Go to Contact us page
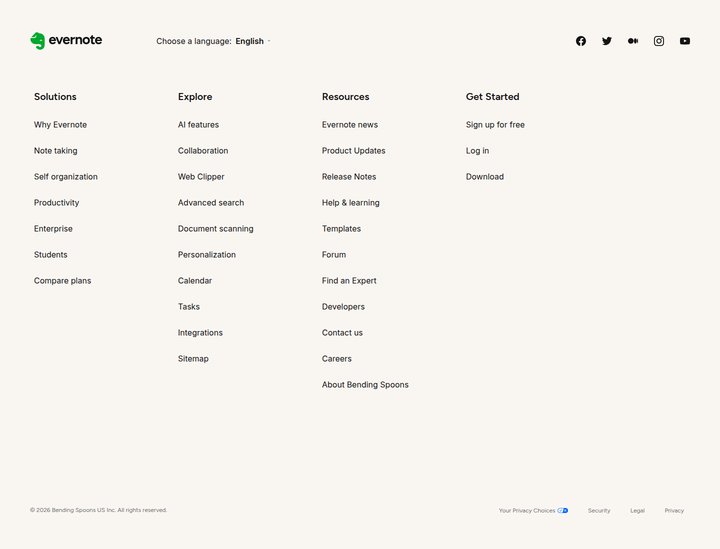Image resolution: width=720 pixels, height=549 pixels. 342,333
